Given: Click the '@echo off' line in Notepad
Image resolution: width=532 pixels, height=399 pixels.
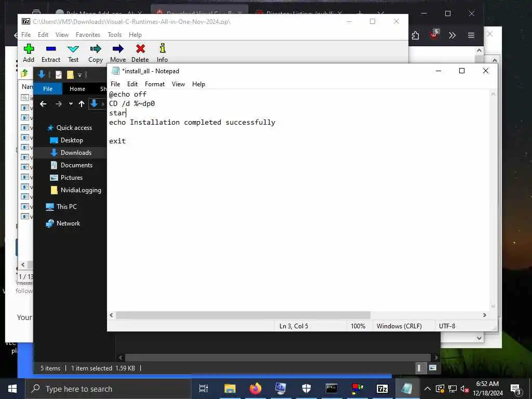Looking at the screenshot, I should (128, 95).
